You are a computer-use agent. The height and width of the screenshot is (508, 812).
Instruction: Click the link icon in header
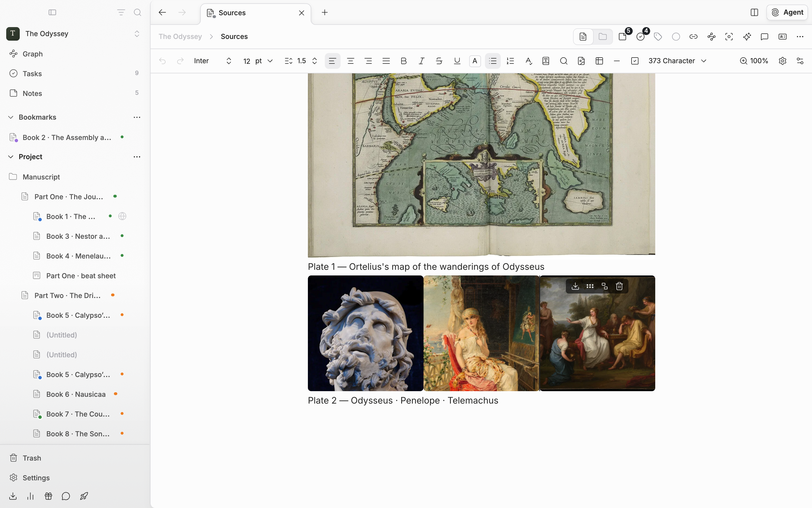693,37
